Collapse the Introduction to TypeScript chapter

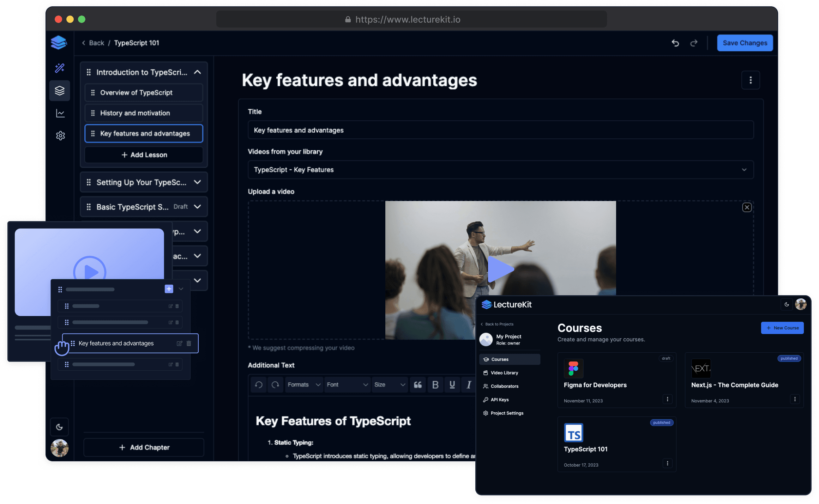click(198, 72)
